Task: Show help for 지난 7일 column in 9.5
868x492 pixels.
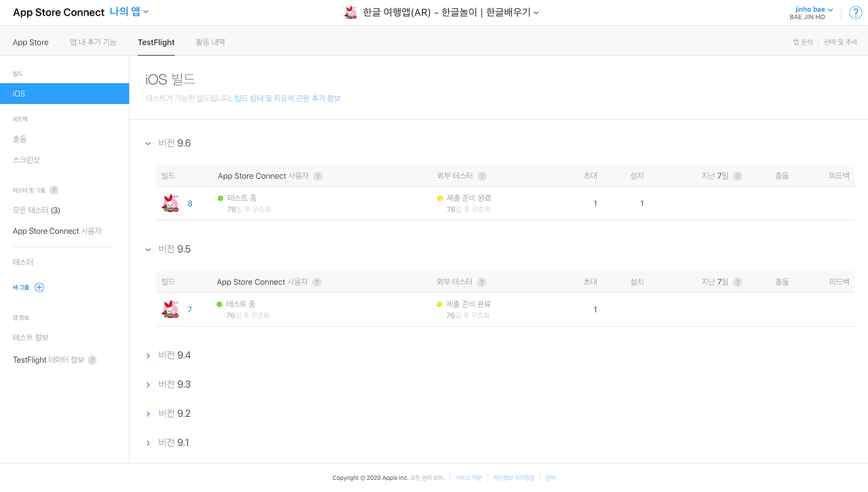Action: [737, 283]
